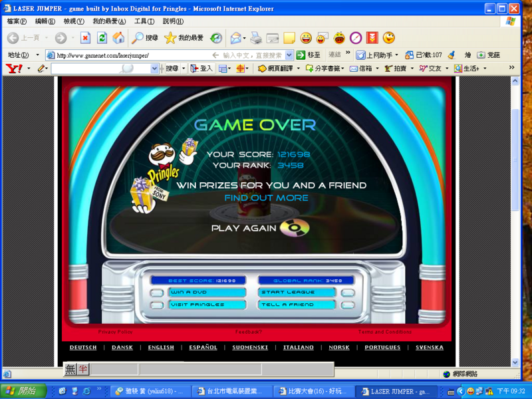Click the History clock-arrow toolbar icon

click(215, 38)
